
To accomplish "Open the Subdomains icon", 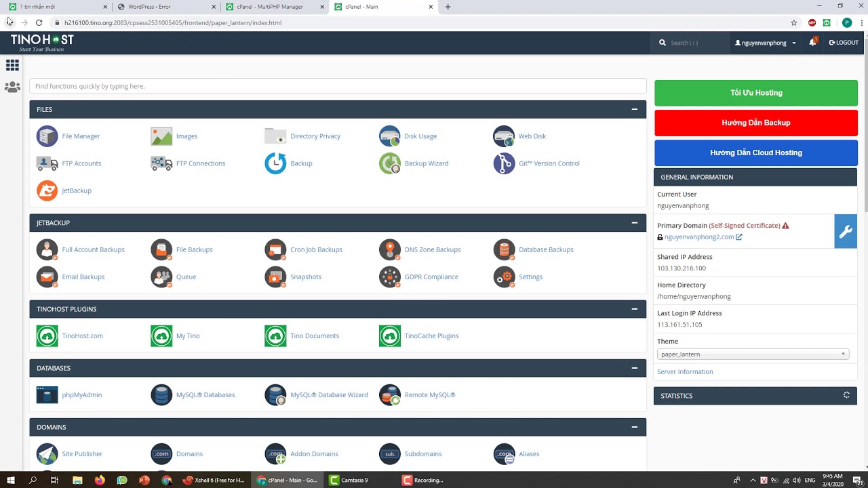I will coord(390,453).
